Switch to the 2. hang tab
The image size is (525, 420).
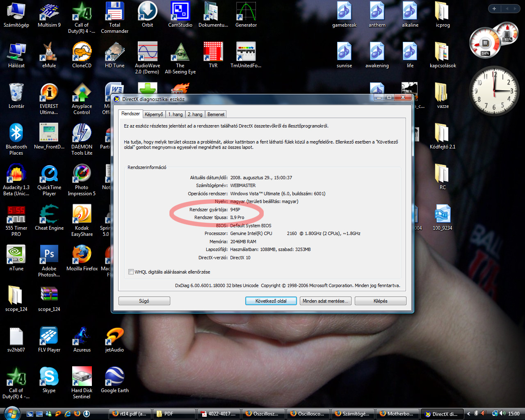click(195, 114)
